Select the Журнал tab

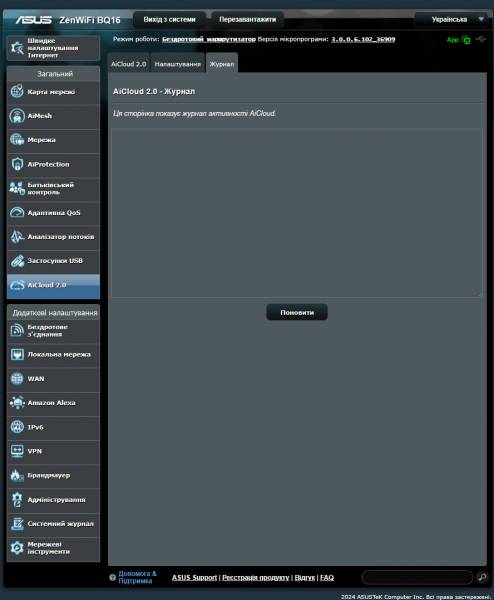[x=222, y=64]
